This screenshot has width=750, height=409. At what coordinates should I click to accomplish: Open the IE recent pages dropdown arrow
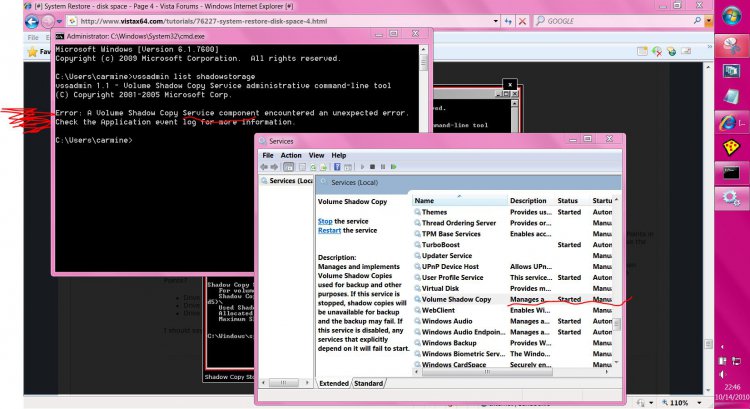(59, 22)
